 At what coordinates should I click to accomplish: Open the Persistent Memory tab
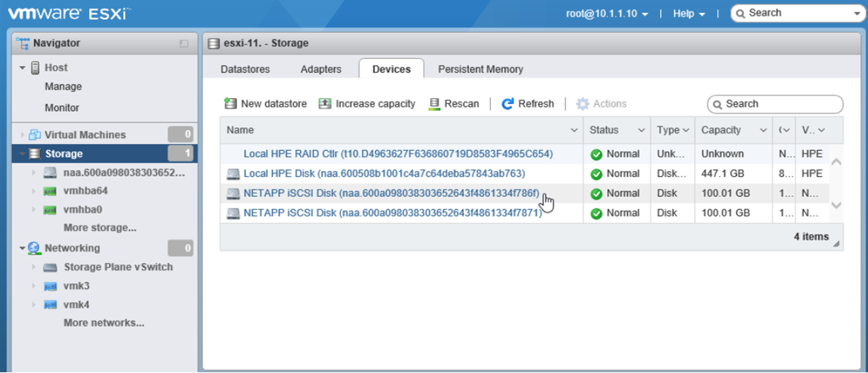point(480,69)
